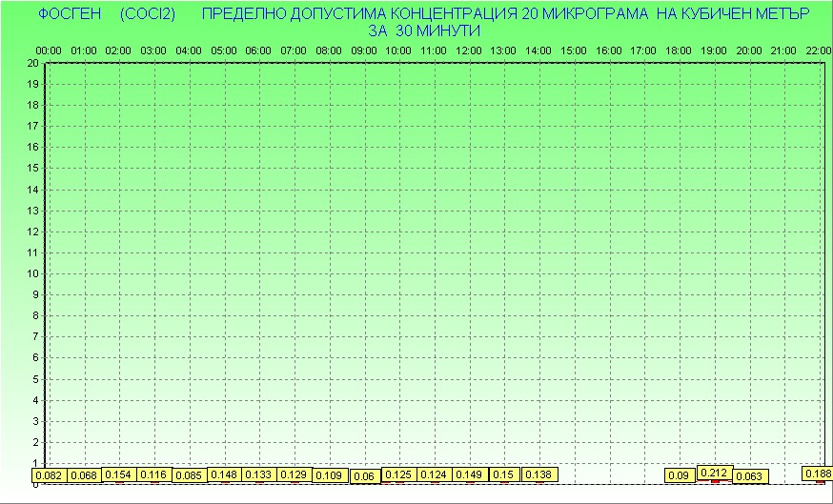
Task: Select the 0.138 data label
Action: [x=539, y=474]
